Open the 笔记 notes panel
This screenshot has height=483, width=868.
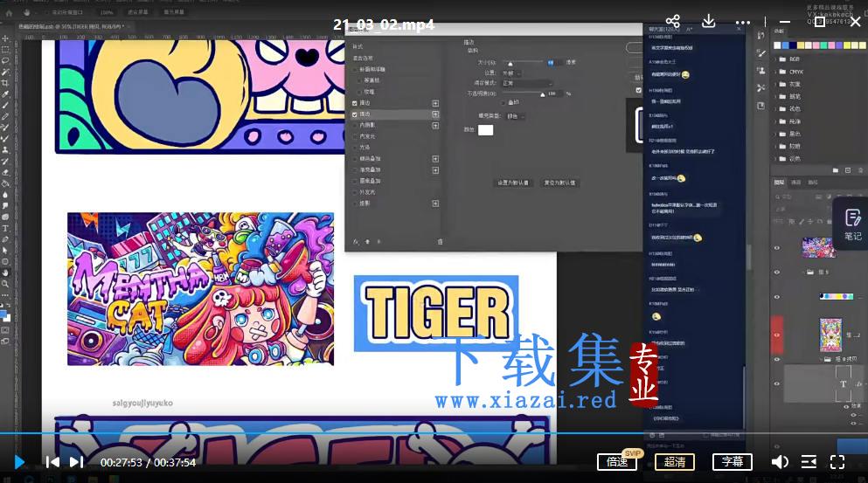coord(852,224)
